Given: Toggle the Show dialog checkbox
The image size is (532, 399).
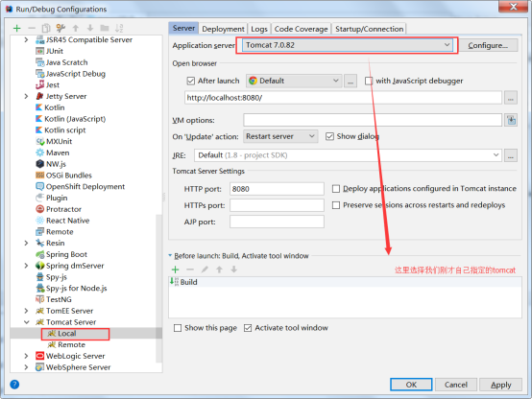Looking at the screenshot, I should pos(329,136).
